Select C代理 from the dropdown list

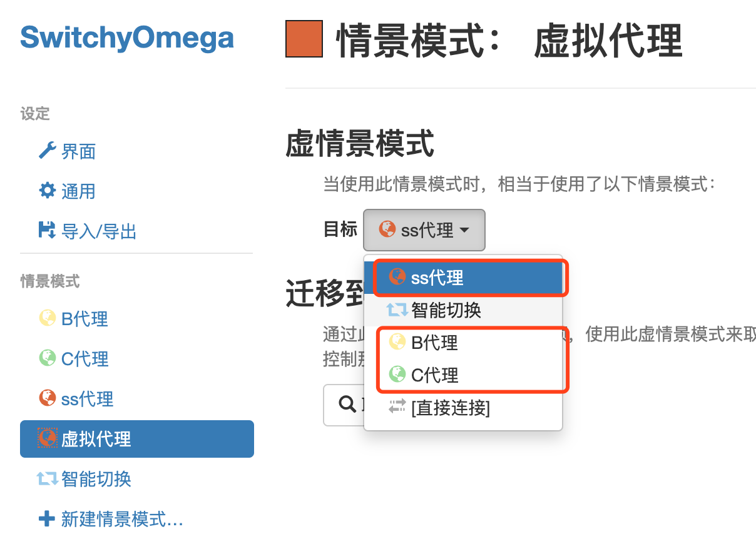coord(463,375)
